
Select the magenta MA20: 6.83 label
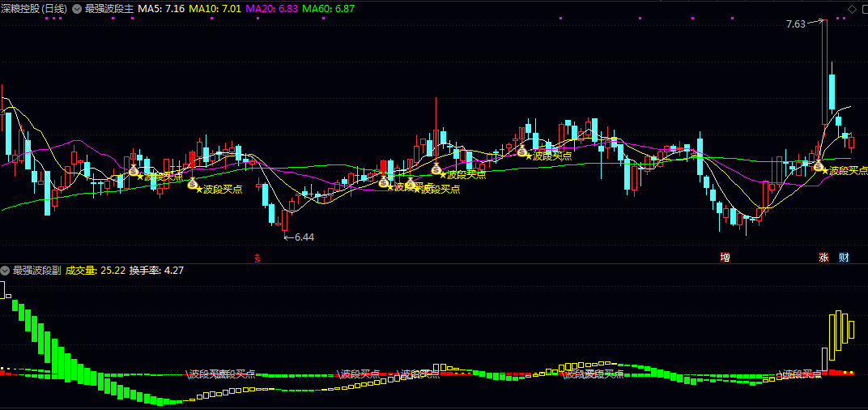coord(271,9)
